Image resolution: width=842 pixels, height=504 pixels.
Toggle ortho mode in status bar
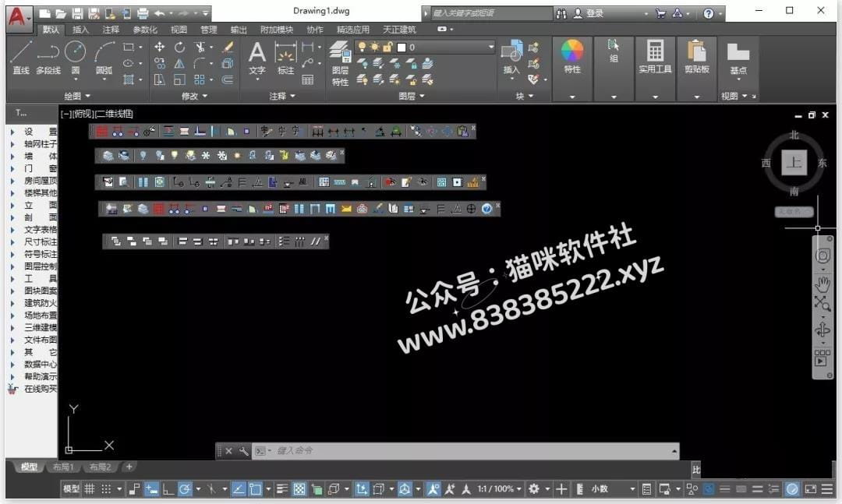[168, 489]
